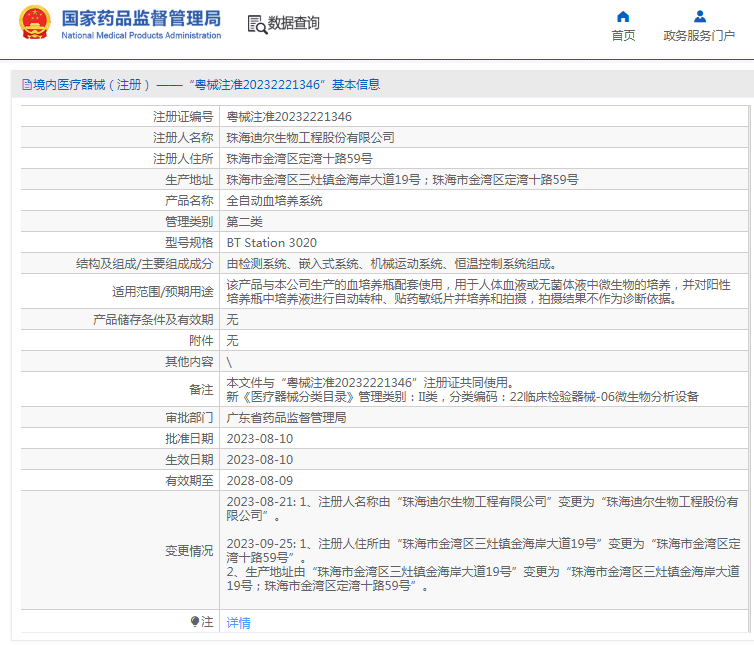Select effective date in 生效日期 row
Image resolution: width=754 pixels, height=645 pixels.
[x=260, y=460]
